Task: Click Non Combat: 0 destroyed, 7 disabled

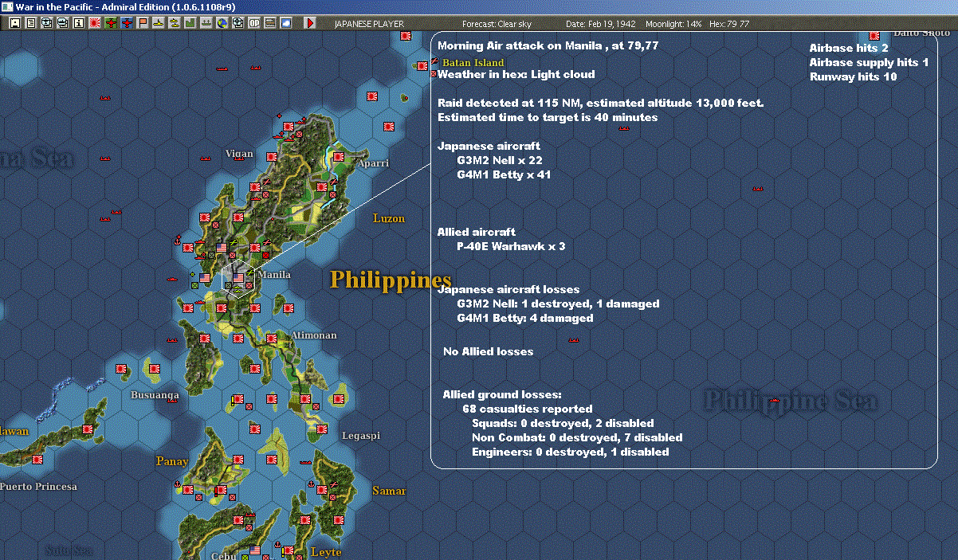Action: point(577,437)
